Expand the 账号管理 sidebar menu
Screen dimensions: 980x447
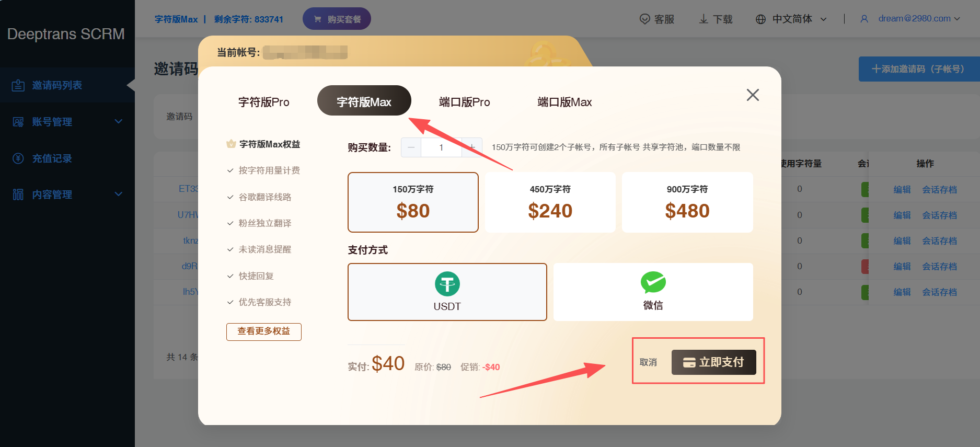click(67, 122)
